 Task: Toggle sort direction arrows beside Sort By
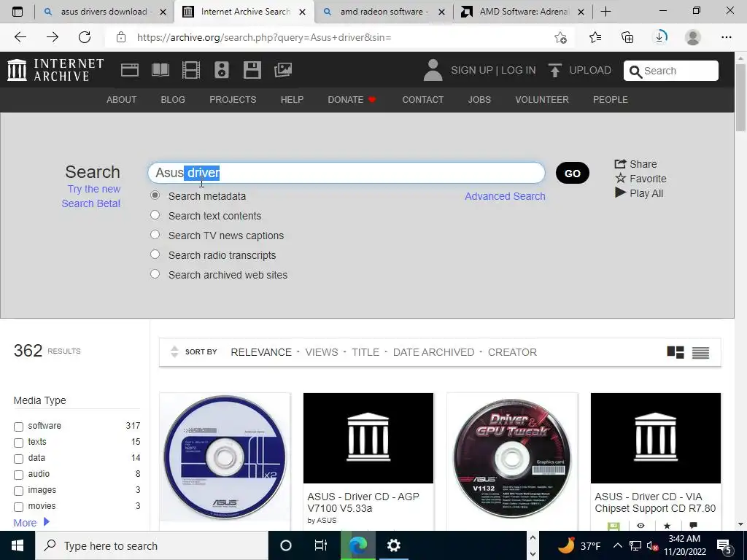(174, 352)
